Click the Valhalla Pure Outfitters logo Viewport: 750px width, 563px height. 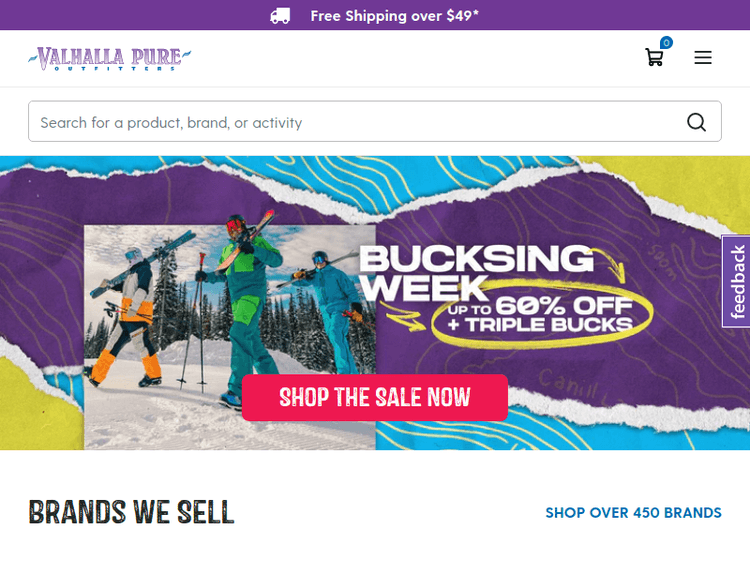coord(110,58)
